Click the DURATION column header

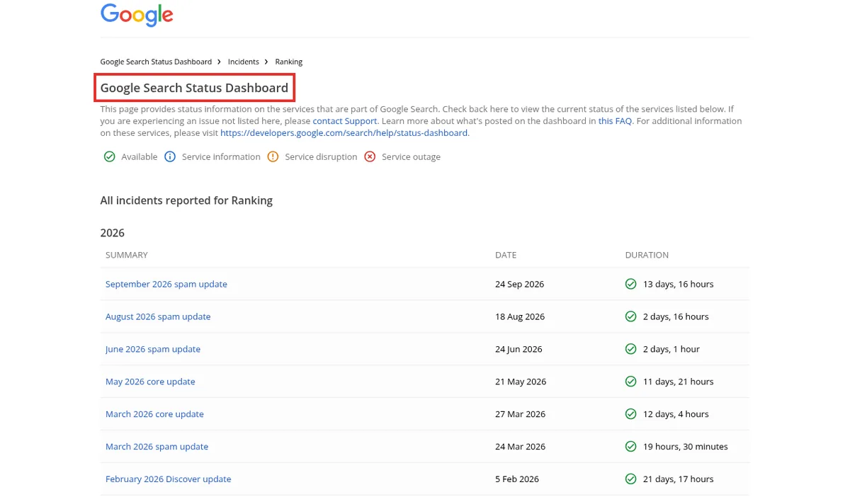(x=647, y=255)
